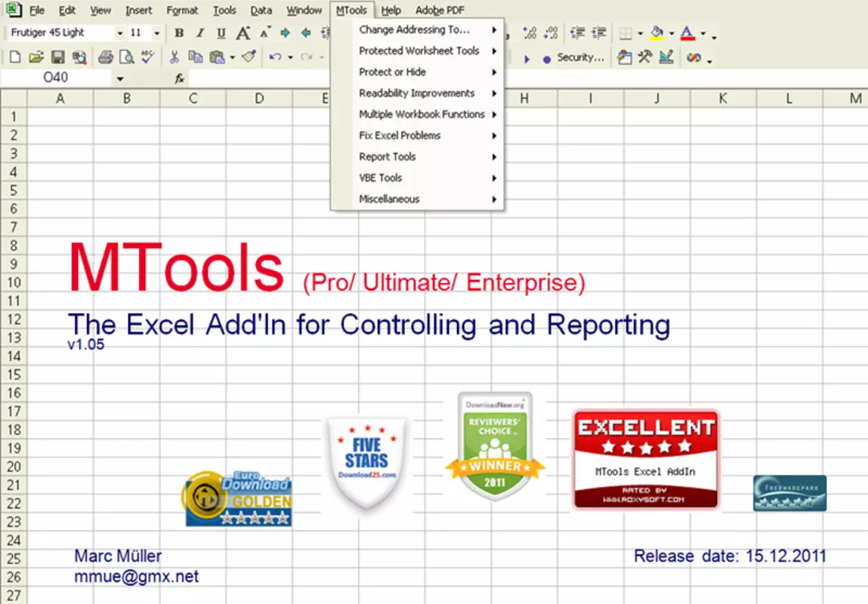Viewport: 868px width, 604px height.
Task: Increase indent
Action: pyautogui.click(x=599, y=33)
